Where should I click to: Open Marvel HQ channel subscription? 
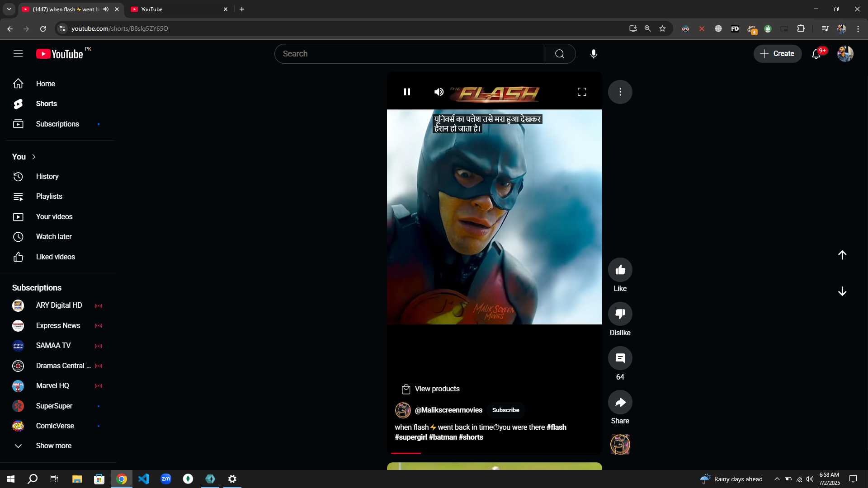point(58,386)
